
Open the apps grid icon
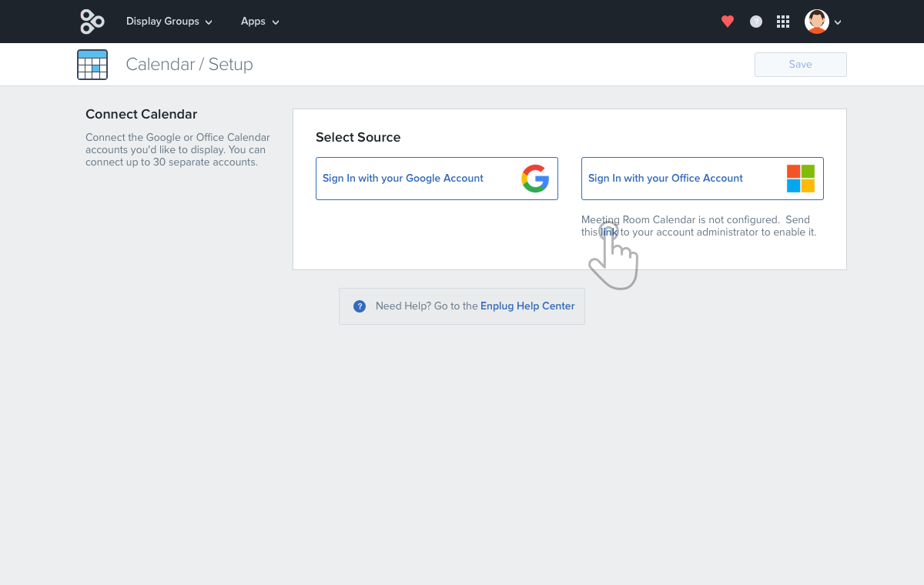coord(783,22)
